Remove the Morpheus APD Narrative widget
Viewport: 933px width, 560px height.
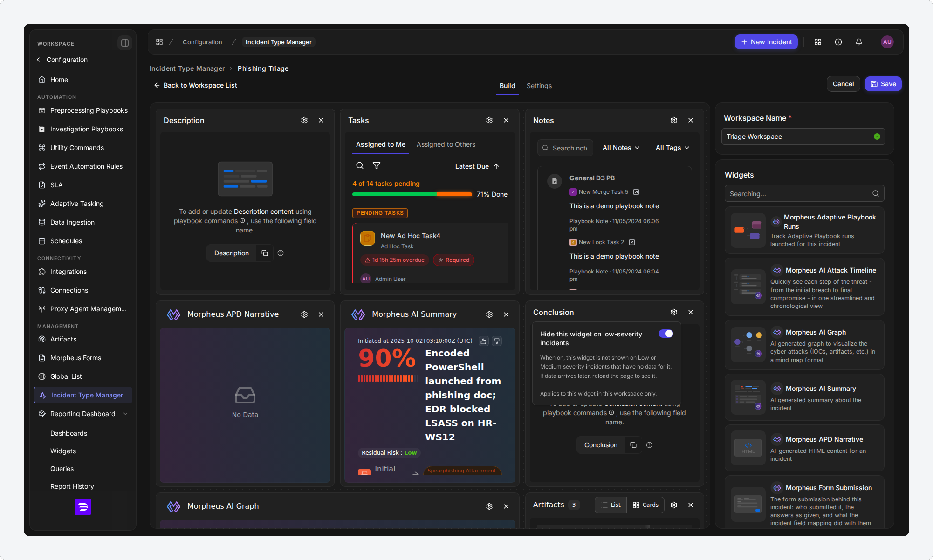tap(321, 314)
